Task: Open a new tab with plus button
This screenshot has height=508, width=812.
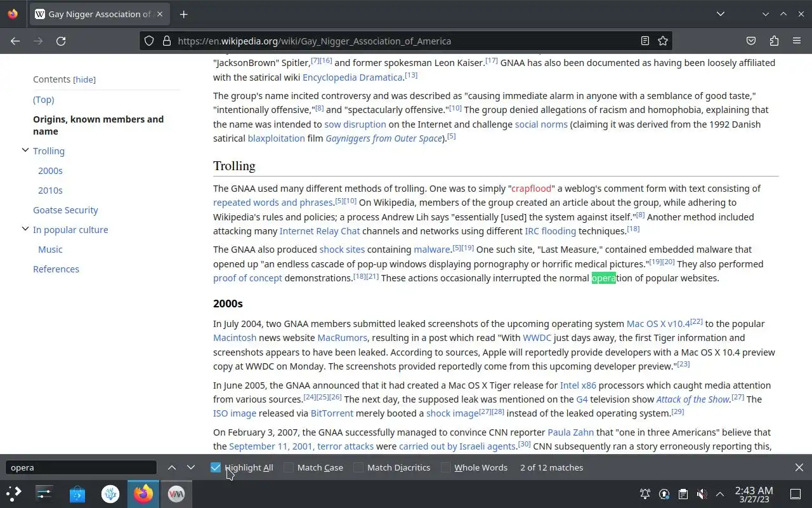Action: pos(183,14)
